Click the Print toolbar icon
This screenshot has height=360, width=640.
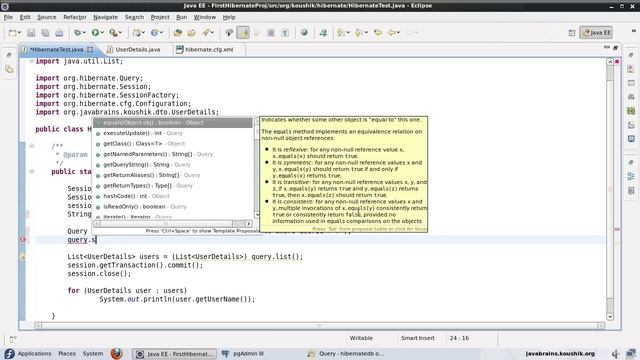[x=59, y=33]
